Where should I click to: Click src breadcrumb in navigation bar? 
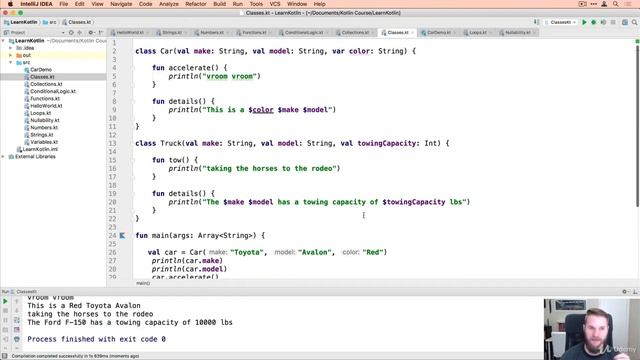[x=50, y=22]
